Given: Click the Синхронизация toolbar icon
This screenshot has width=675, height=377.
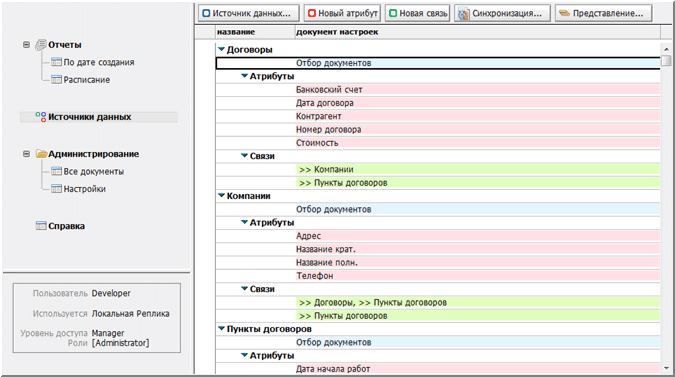Looking at the screenshot, I should click(x=463, y=13).
